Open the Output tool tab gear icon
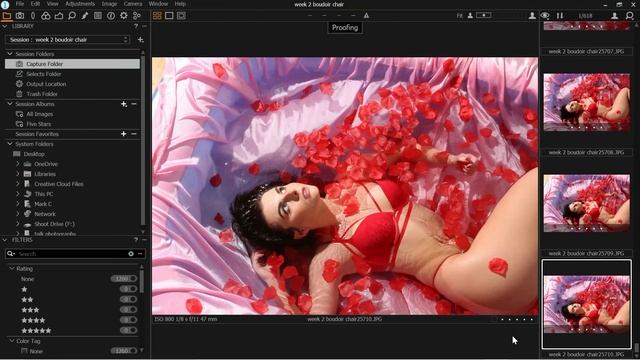Viewport: 640px width, 360px height. [124, 16]
